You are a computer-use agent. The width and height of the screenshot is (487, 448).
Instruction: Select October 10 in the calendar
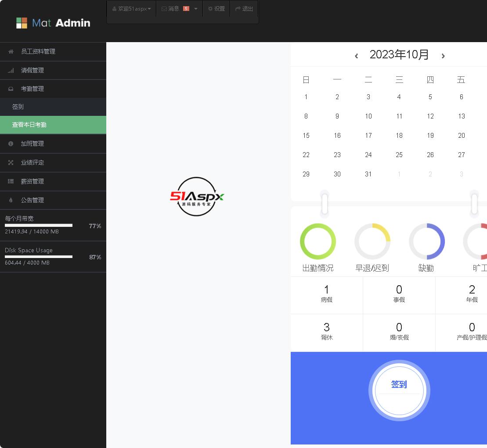coord(368,116)
